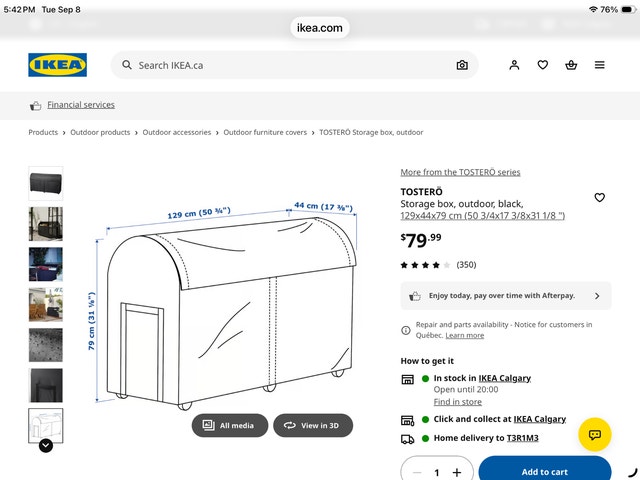The image size is (640, 480).
Task: Select sixth thumbnail dark fabric close-up
Action: click(x=46, y=385)
